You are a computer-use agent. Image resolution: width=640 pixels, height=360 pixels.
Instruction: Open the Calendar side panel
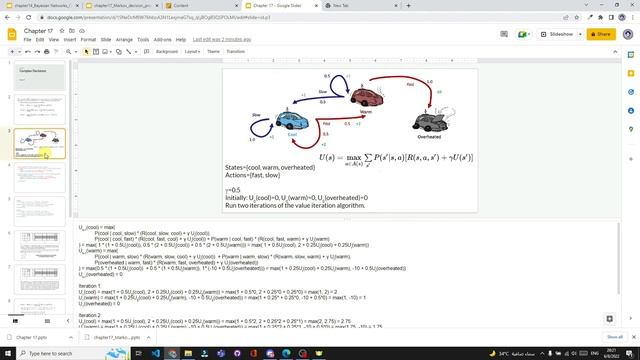click(x=631, y=55)
